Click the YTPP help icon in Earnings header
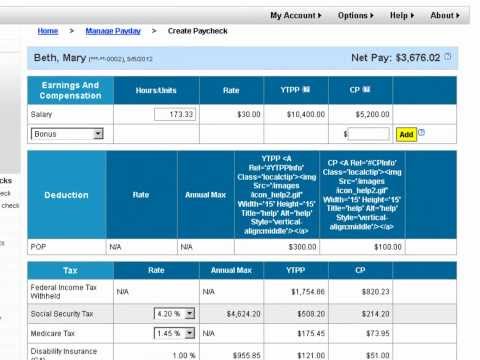 306,89
